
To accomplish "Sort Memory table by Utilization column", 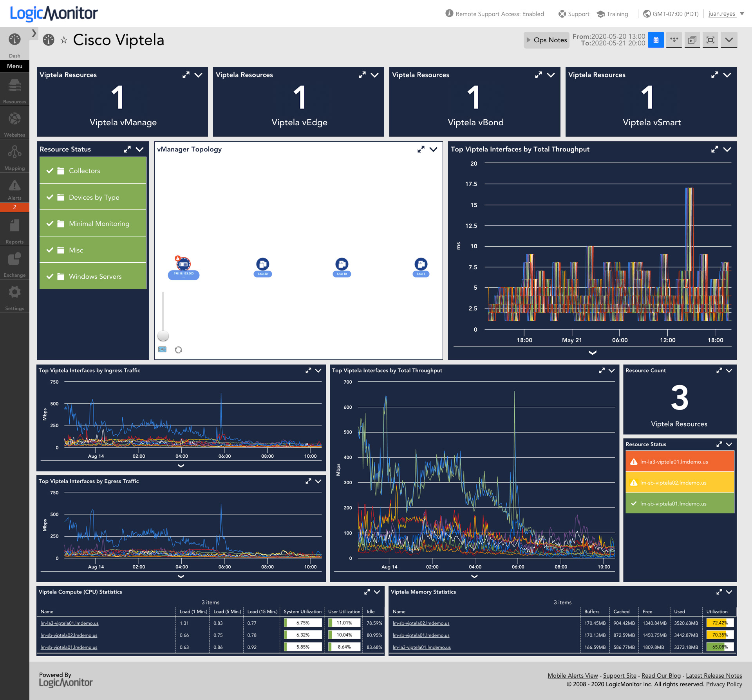I will coord(717,611).
